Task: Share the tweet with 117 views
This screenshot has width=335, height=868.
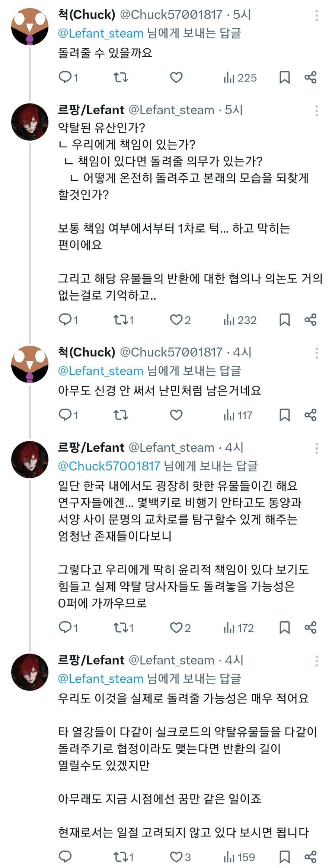Action: pyautogui.click(x=310, y=415)
